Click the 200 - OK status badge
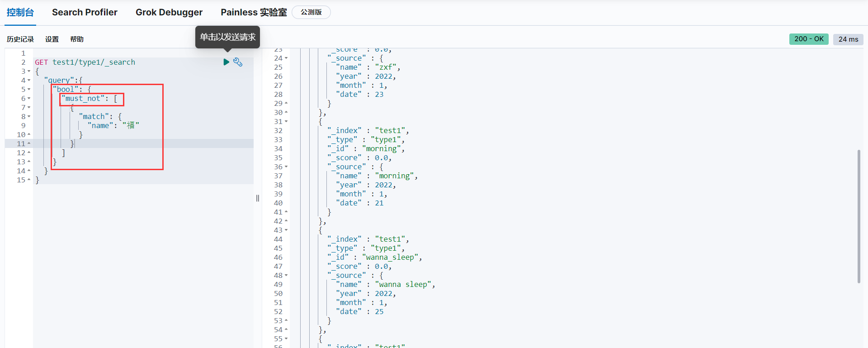This screenshot has width=868, height=348. pyautogui.click(x=809, y=39)
